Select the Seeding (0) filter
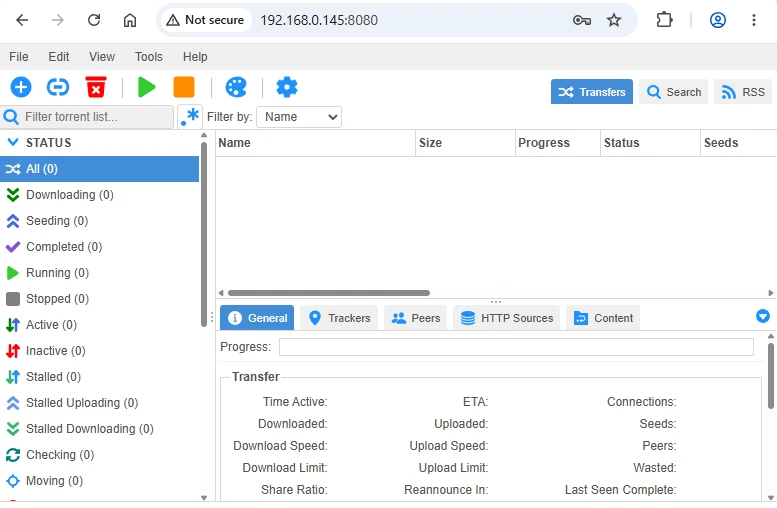The width and height of the screenshot is (777, 508). pos(99,221)
